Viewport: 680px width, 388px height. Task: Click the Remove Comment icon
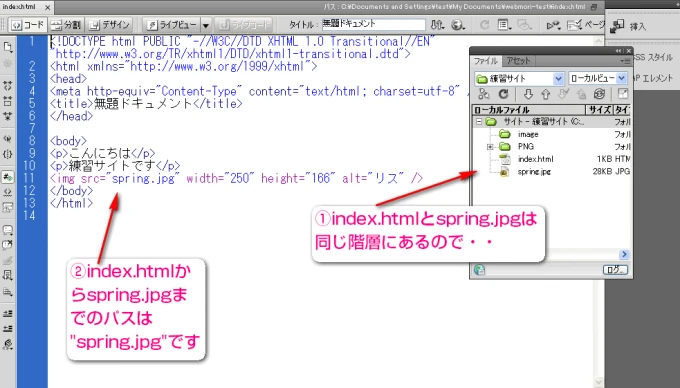[x=8, y=245]
